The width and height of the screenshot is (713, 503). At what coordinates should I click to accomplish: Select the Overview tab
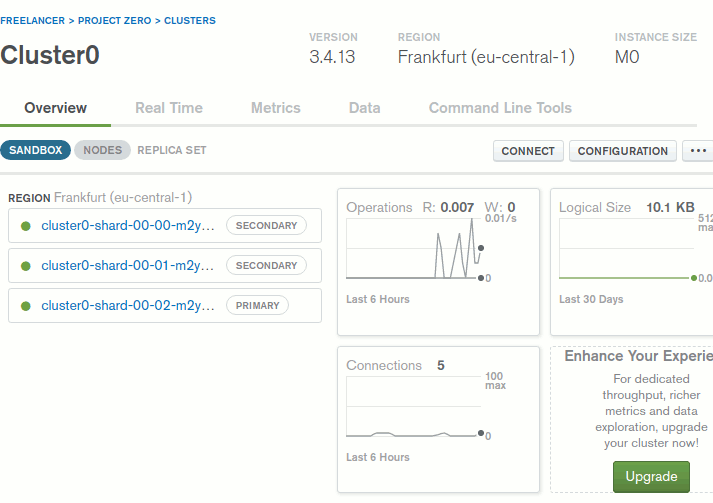coord(56,108)
